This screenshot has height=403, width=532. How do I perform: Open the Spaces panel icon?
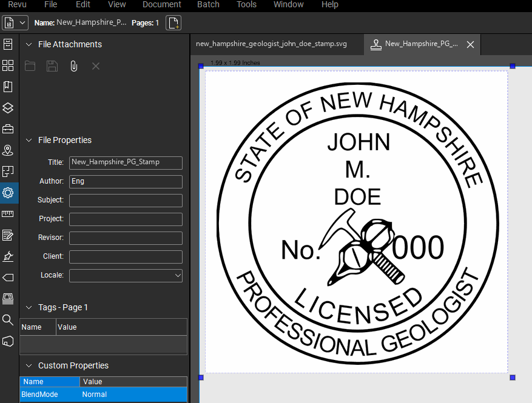click(8, 172)
